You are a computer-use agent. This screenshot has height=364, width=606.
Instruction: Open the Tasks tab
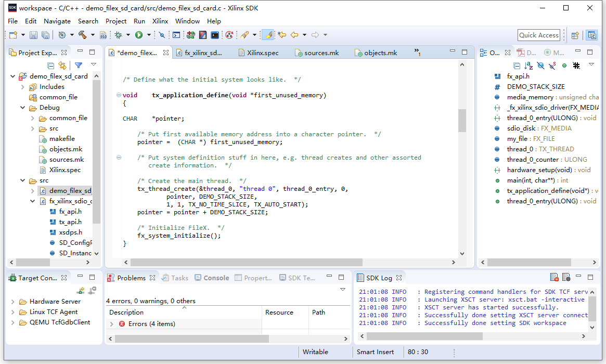(x=175, y=278)
